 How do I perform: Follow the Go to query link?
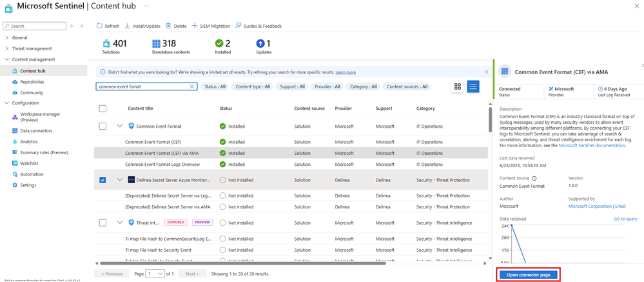(x=625, y=219)
